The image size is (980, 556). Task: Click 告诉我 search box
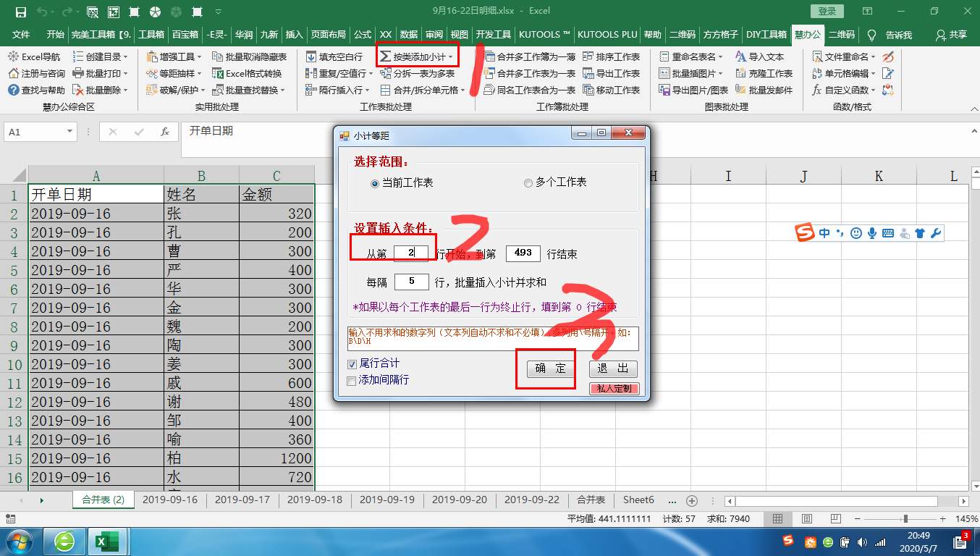pyautogui.click(x=891, y=35)
